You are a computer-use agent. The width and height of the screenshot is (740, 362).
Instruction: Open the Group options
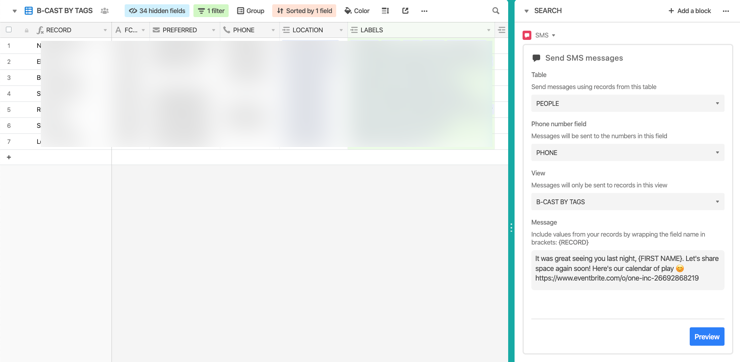point(251,10)
